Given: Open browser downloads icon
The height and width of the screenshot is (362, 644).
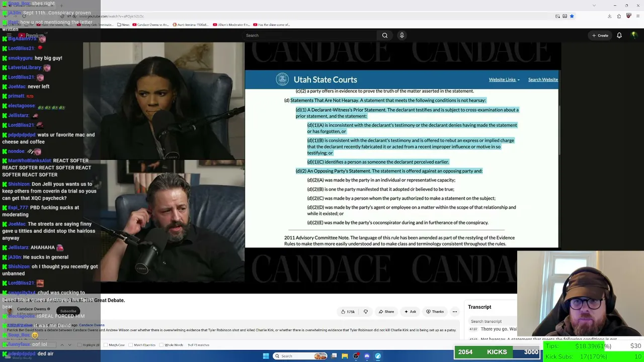Looking at the screenshot, I should [609, 16].
